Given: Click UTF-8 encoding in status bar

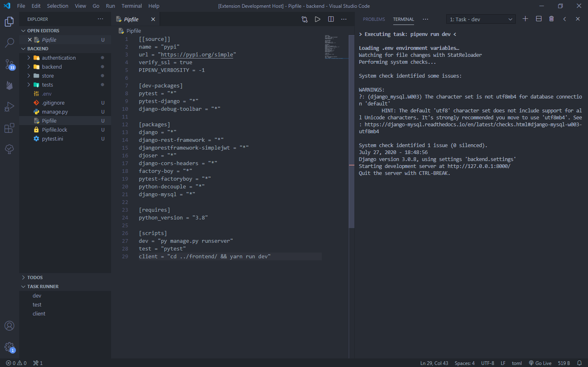Looking at the screenshot, I should 488,363.
